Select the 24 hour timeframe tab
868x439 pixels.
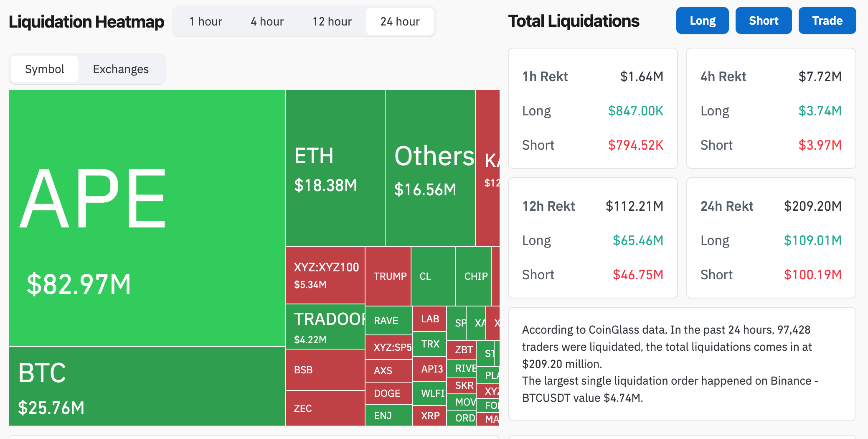point(400,21)
